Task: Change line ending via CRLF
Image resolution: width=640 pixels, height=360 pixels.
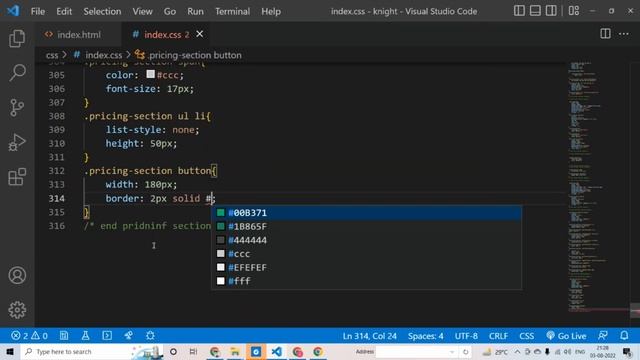Action: pos(498,336)
